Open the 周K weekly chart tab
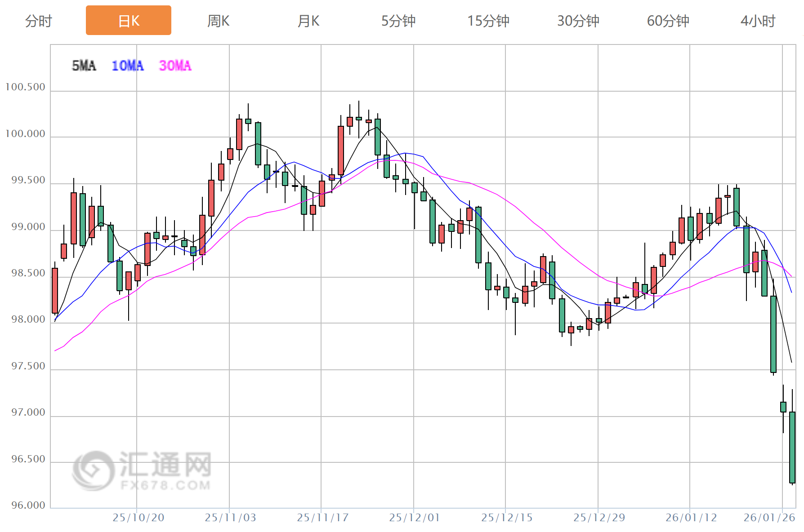 point(218,21)
